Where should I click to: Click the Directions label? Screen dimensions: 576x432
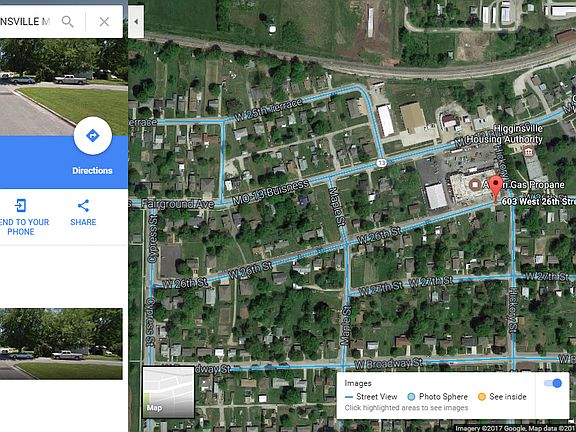[92, 171]
